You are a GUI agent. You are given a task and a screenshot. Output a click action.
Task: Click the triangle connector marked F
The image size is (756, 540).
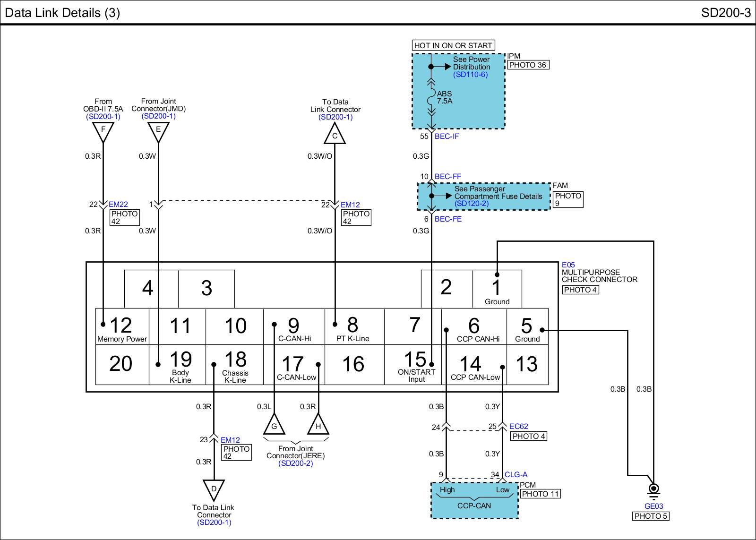click(x=103, y=131)
